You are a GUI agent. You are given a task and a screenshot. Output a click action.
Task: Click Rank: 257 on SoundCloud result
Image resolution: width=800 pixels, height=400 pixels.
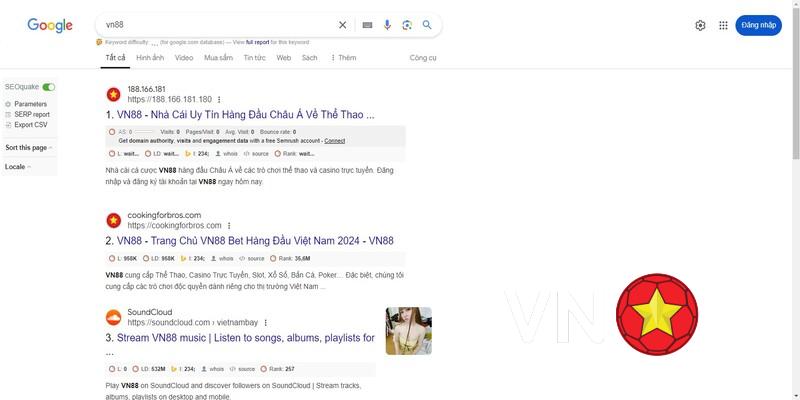pos(278,369)
